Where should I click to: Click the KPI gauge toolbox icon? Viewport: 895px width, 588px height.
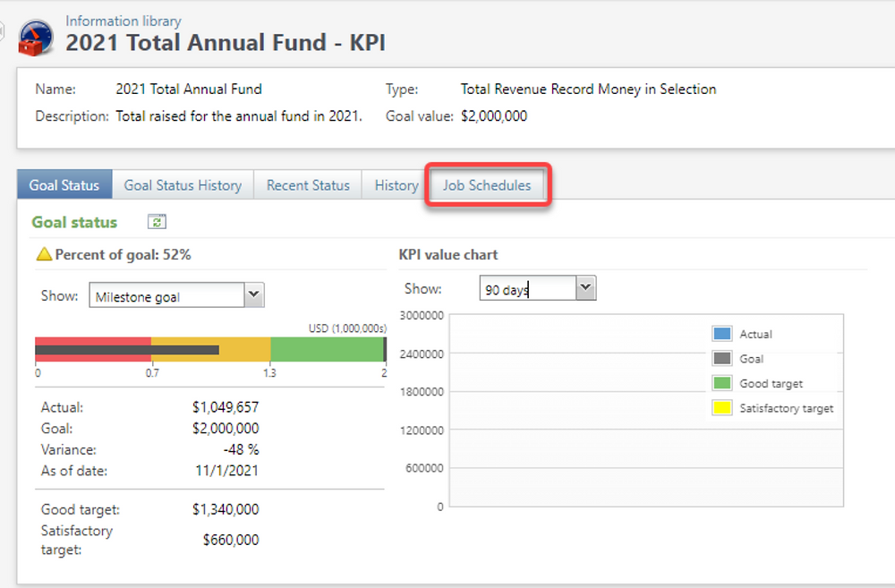click(x=36, y=38)
